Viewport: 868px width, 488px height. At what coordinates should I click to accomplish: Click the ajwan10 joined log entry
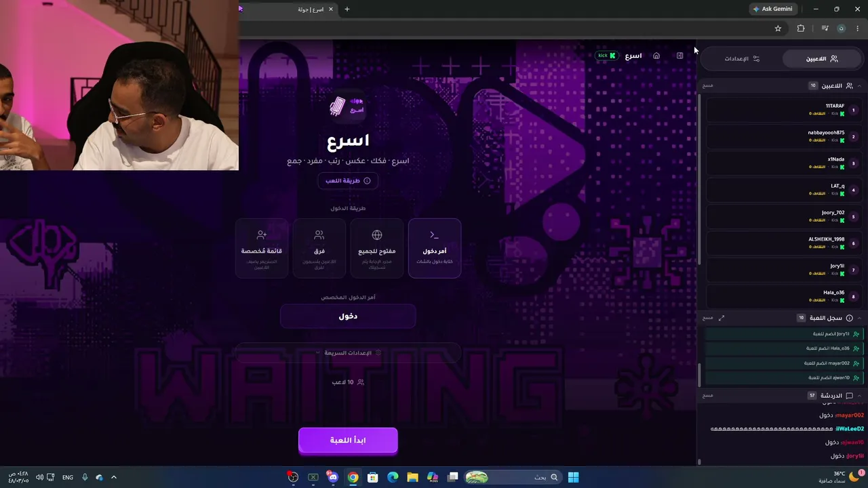783,378
